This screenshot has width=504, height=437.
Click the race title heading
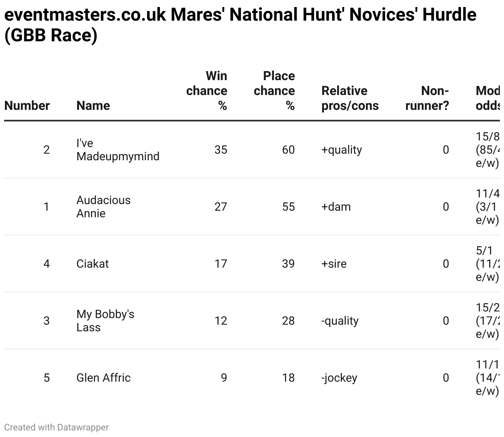[240, 25]
